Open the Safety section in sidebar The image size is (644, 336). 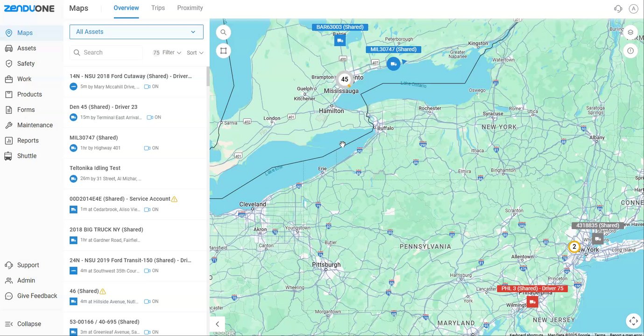(x=31, y=63)
